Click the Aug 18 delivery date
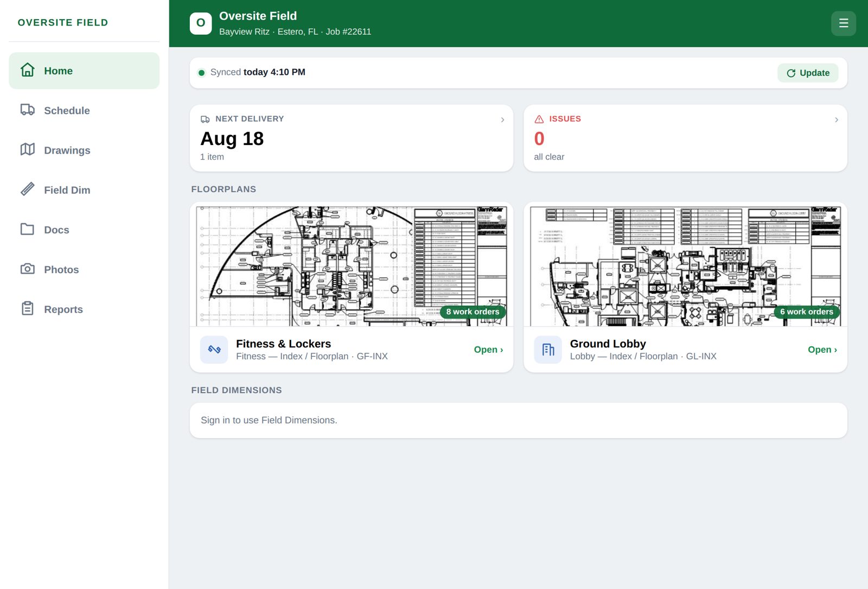Screen dimensions: 868x589 [232, 139]
